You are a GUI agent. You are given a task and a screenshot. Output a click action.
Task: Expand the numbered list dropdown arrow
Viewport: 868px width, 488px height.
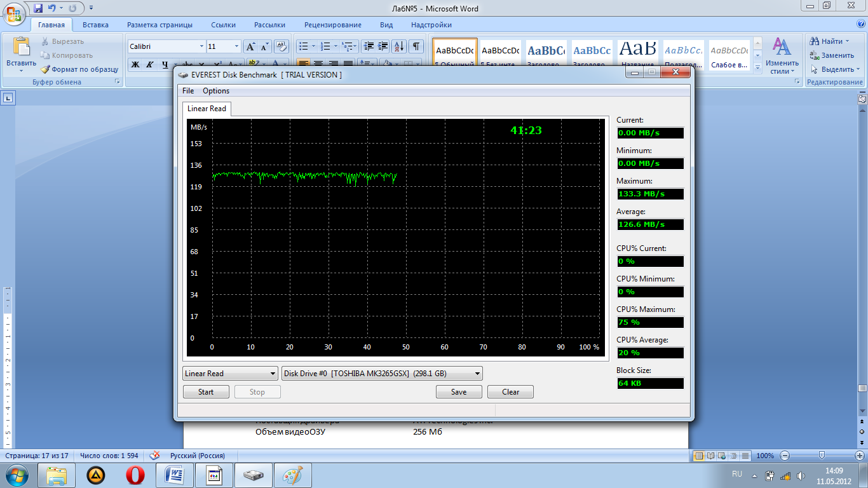336,46
